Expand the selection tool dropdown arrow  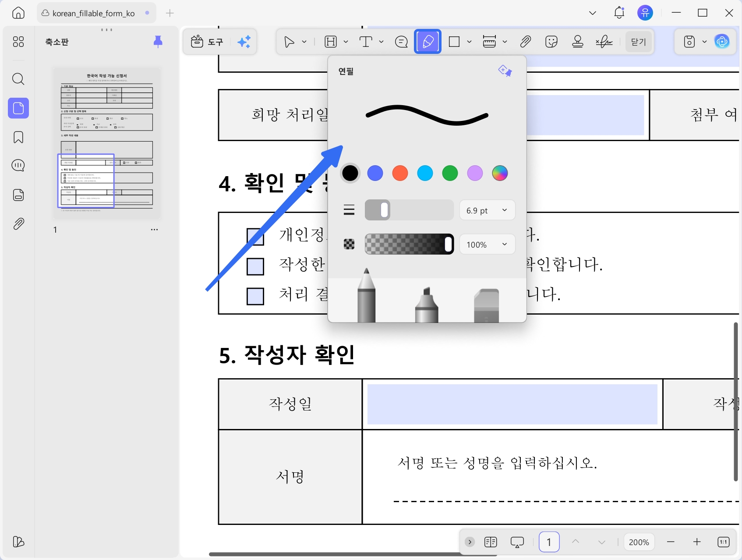point(304,42)
